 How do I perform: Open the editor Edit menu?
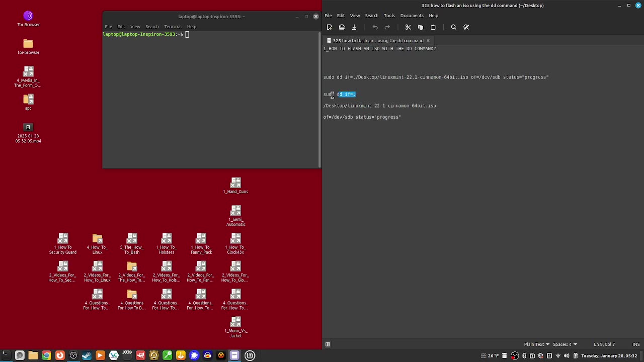(341, 16)
